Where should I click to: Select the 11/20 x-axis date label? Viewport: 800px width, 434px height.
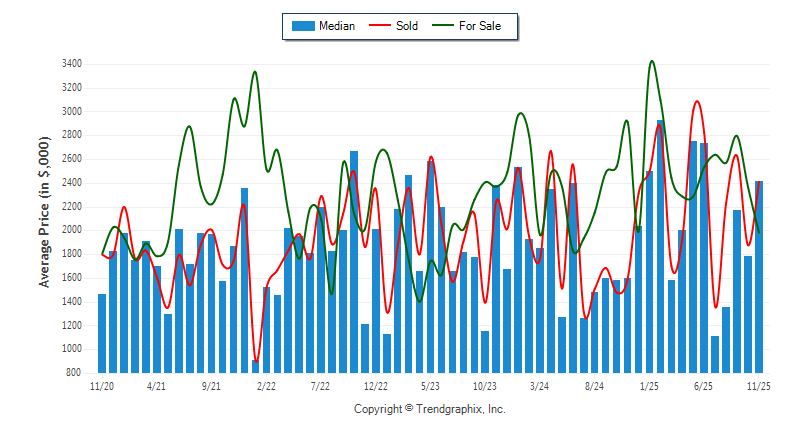click(102, 385)
